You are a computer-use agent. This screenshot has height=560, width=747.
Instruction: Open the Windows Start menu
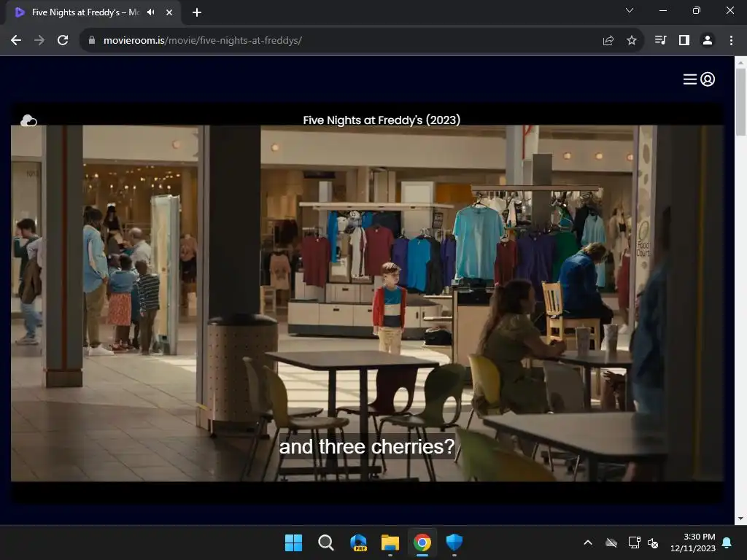(x=293, y=542)
